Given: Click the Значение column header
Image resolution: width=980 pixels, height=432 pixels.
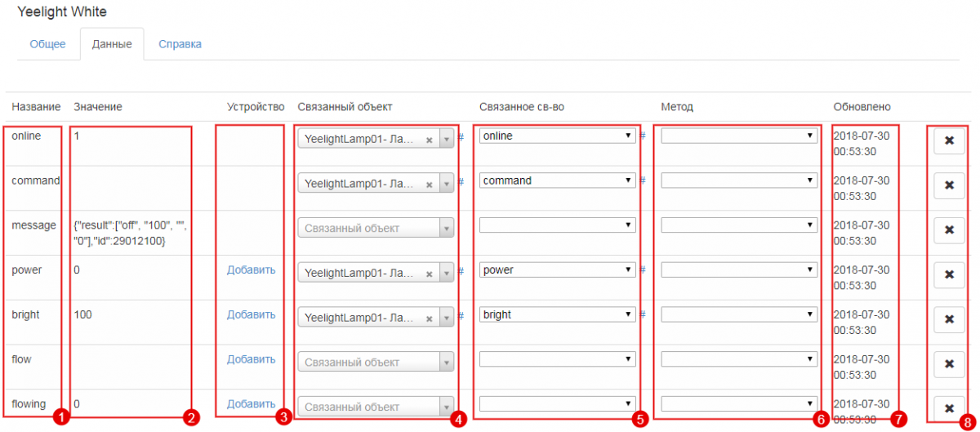Looking at the screenshot, I should tap(97, 107).
